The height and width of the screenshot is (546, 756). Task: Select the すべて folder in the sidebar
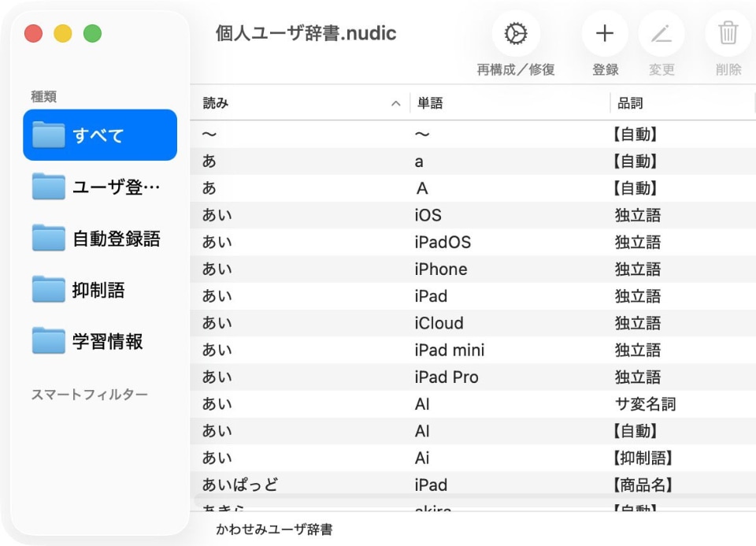coord(100,136)
